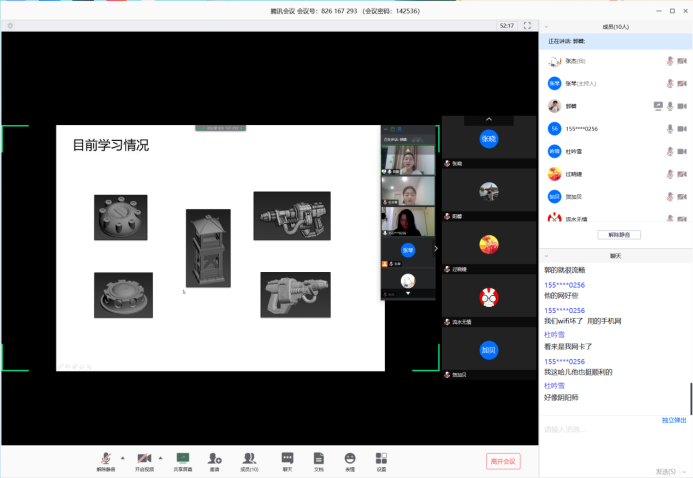Open the 成员(10) members icon in toolbar
This screenshot has height=478, width=693.
pyautogui.click(x=249, y=458)
